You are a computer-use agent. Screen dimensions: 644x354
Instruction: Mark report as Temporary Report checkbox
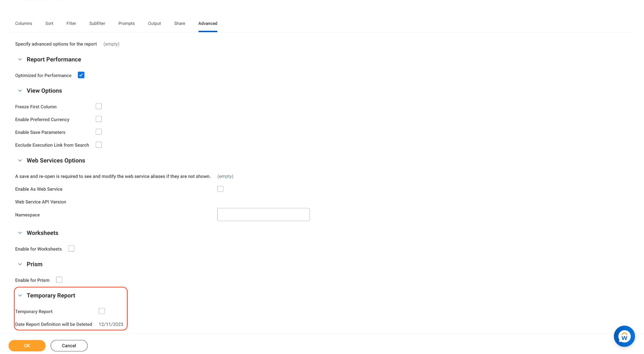pyautogui.click(x=102, y=311)
